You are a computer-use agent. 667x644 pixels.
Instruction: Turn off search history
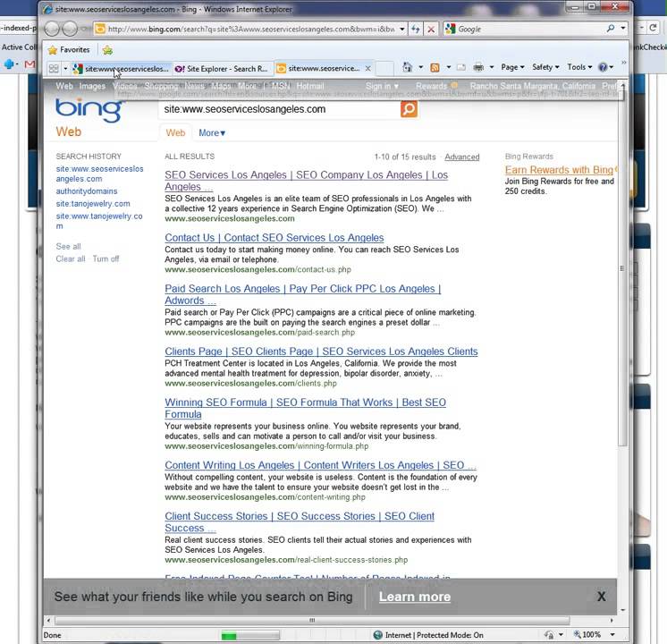coord(106,258)
